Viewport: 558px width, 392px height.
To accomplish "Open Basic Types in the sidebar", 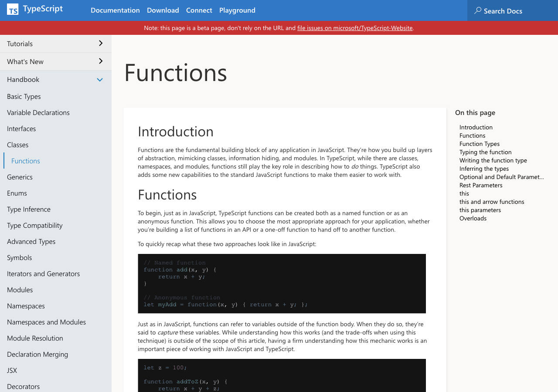I will click(x=24, y=96).
